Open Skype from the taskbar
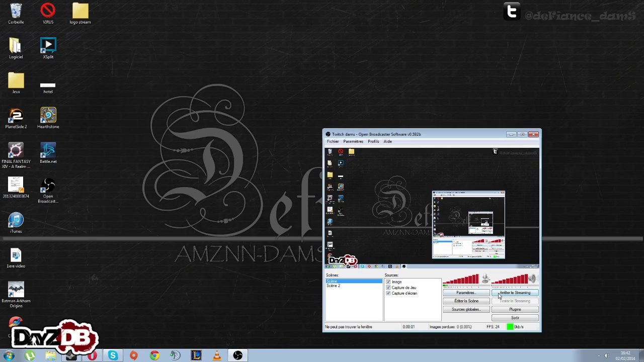 coord(113,355)
